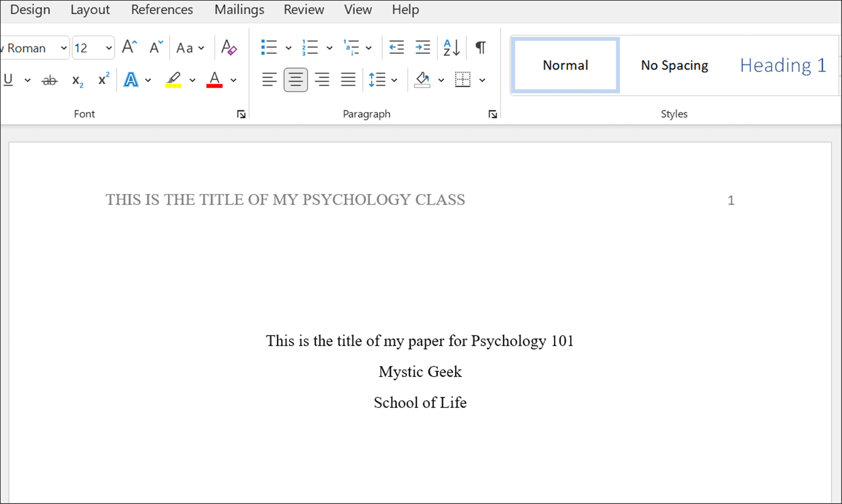The height and width of the screenshot is (504, 842).
Task: Open the Sort dialog via A-Z icon
Action: point(451,47)
